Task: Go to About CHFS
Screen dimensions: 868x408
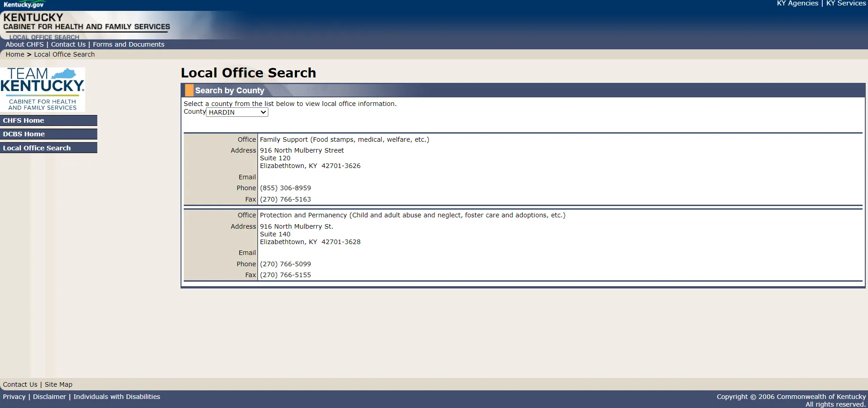Action: 24,44
